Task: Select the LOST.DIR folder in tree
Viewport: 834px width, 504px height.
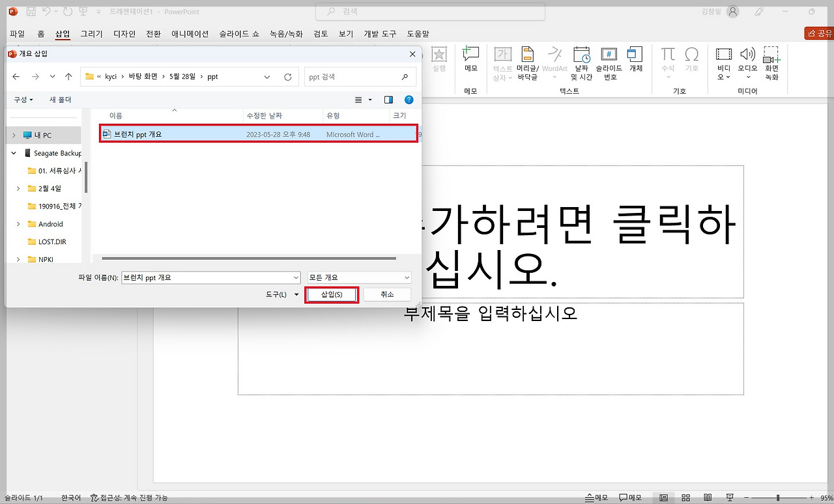Action: tap(51, 242)
